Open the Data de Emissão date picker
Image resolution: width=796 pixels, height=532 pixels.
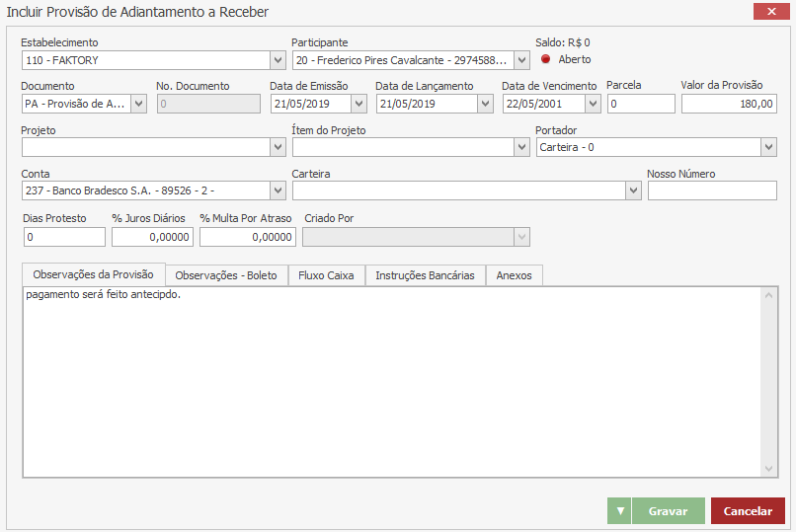coord(358,104)
